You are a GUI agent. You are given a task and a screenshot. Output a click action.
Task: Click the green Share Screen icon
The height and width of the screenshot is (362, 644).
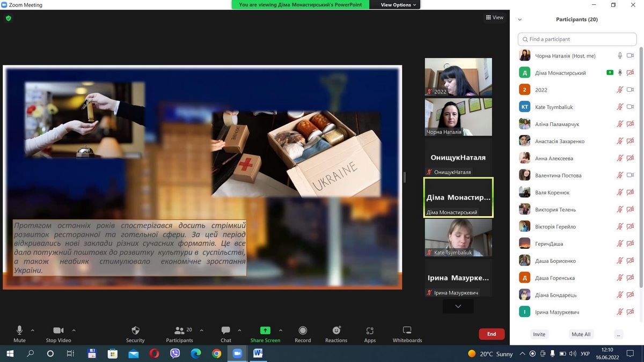click(265, 331)
